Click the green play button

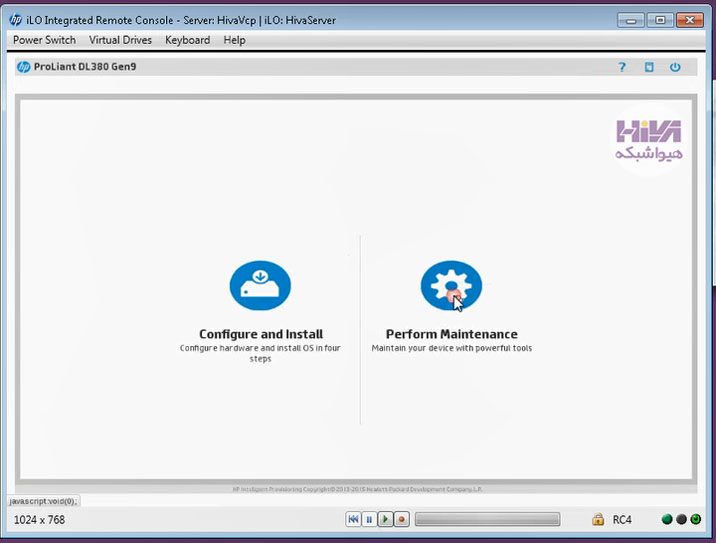385,519
